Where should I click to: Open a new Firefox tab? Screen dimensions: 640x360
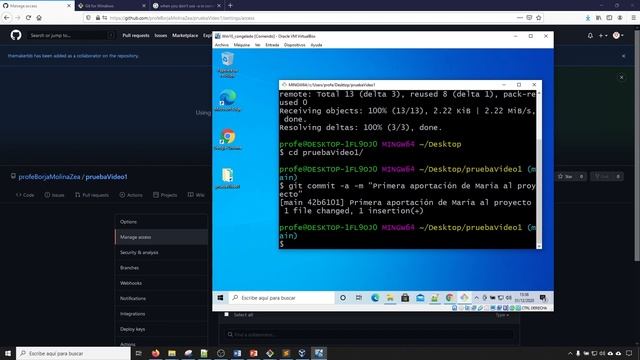pyautogui.click(x=230, y=6)
